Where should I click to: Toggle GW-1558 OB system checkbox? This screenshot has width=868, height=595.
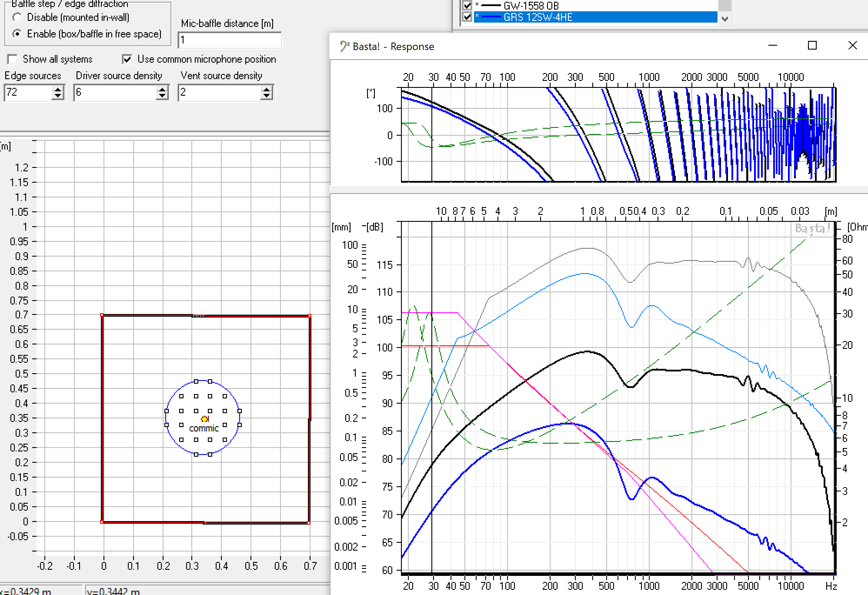tap(467, 6)
